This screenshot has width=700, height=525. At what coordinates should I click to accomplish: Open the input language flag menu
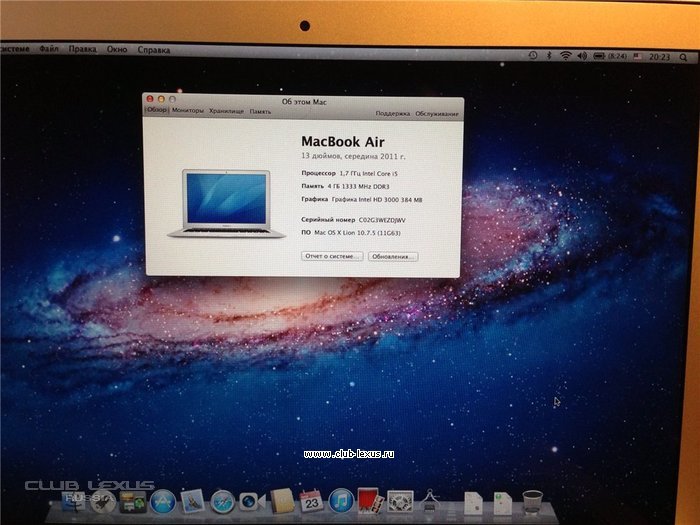click(636, 57)
